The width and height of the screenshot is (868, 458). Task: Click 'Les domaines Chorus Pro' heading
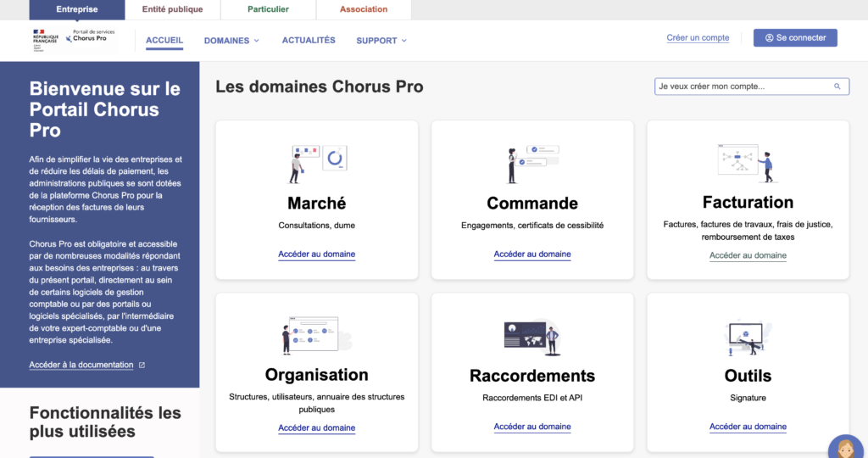point(320,87)
